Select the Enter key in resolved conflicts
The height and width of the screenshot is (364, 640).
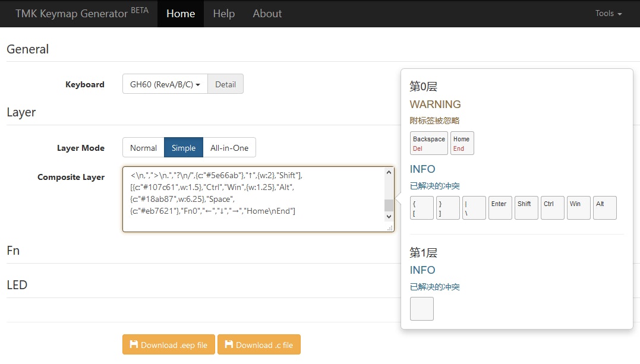coord(500,208)
